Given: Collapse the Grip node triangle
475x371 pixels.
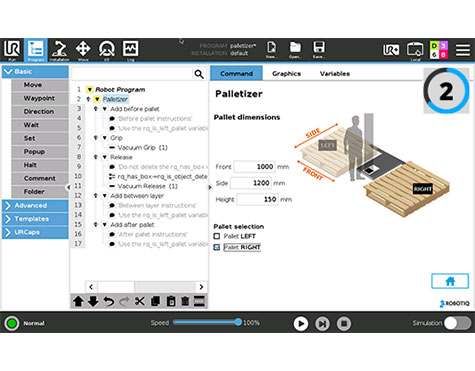Looking at the screenshot, I should (105, 138).
